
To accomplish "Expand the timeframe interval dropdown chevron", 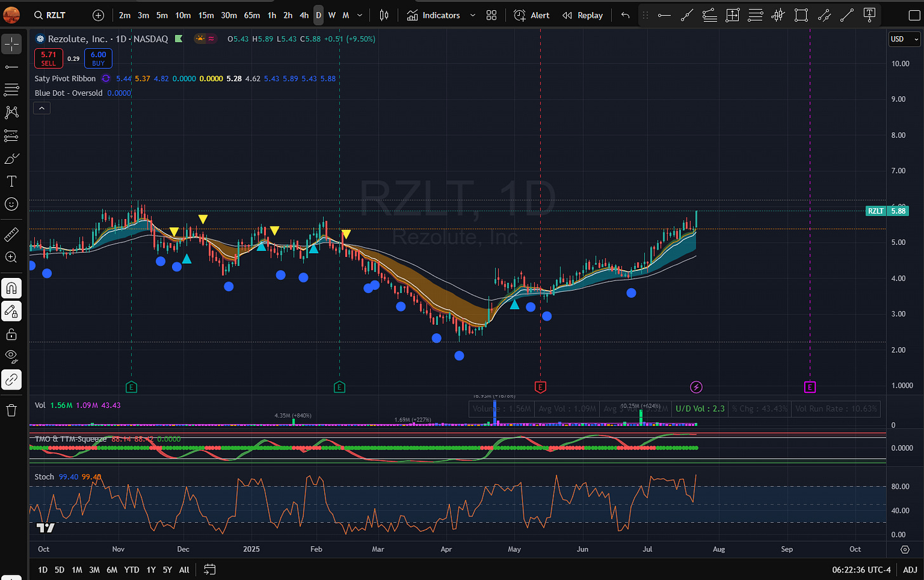I will point(360,15).
